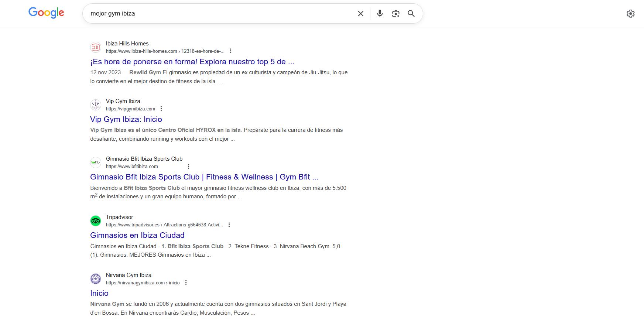Screen dimensions: 644x325
Task: Open more options for Nirvana Gym result
Action: click(186, 283)
